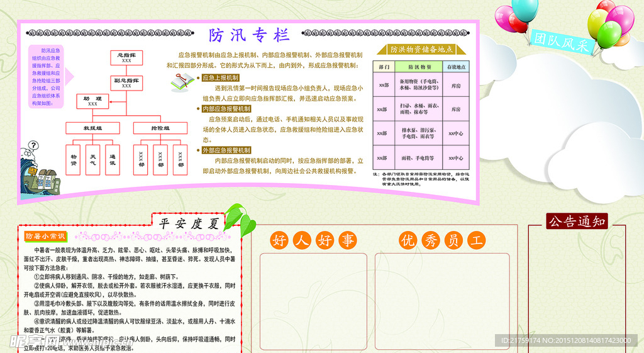This screenshot has height=353, width=644.
Task: Click the line ③用湿毛巾冷敷头部
Action: (x=130, y=308)
